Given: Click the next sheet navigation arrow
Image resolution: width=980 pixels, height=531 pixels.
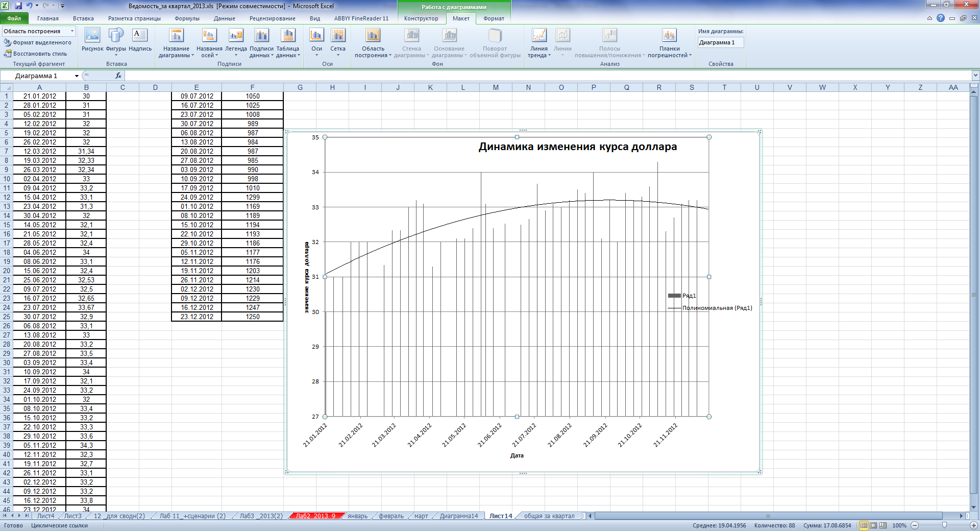Looking at the screenshot, I should 20,516.
